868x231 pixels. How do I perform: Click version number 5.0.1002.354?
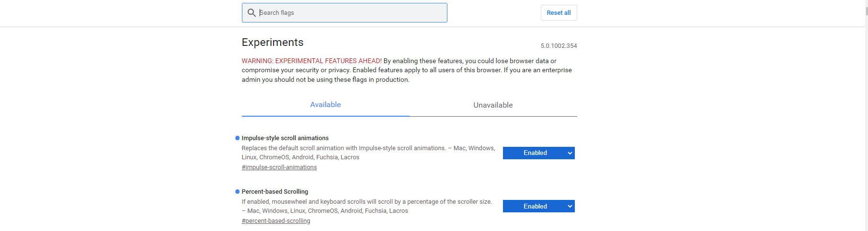click(x=559, y=46)
